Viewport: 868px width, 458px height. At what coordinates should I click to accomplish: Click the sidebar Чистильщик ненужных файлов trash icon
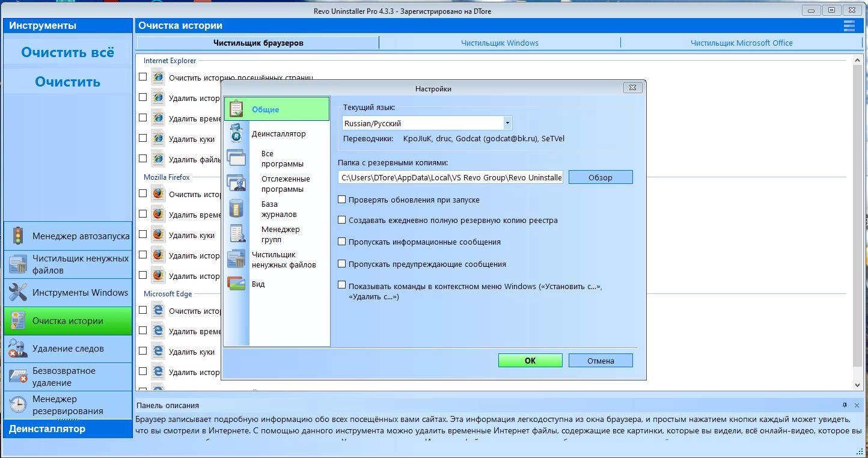[18, 264]
